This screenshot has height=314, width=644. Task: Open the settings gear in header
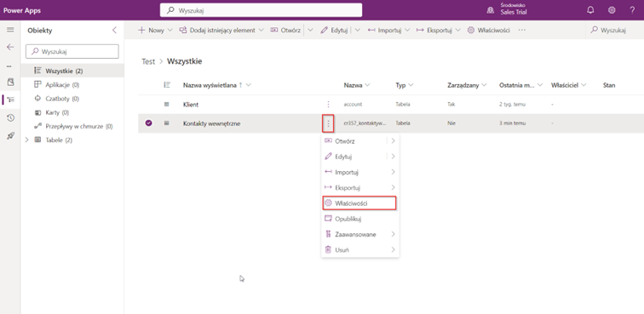[x=612, y=10]
